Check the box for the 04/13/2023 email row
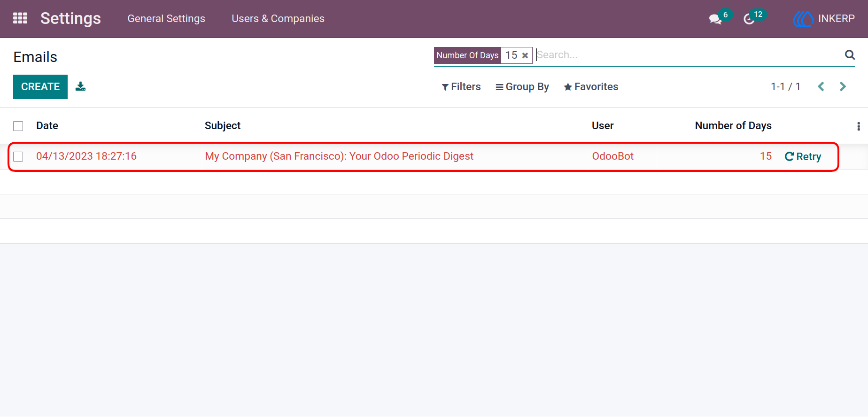 click(x=18, y=156)
